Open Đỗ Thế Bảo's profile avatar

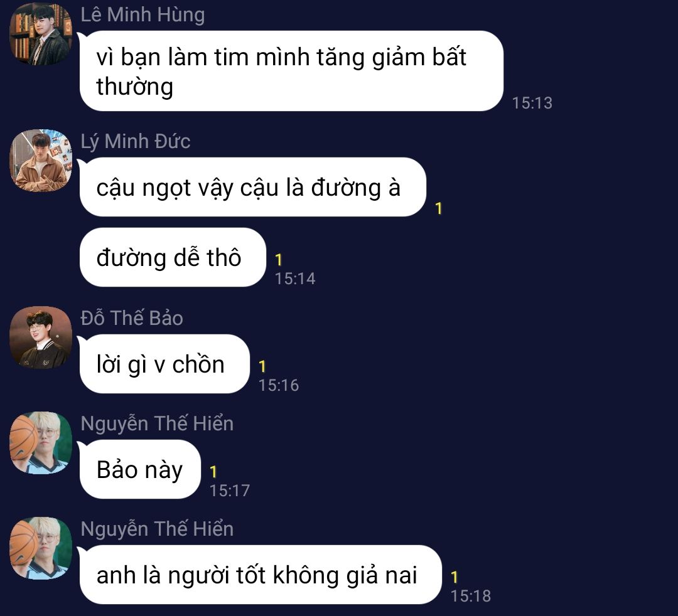[x=41, y=337]
